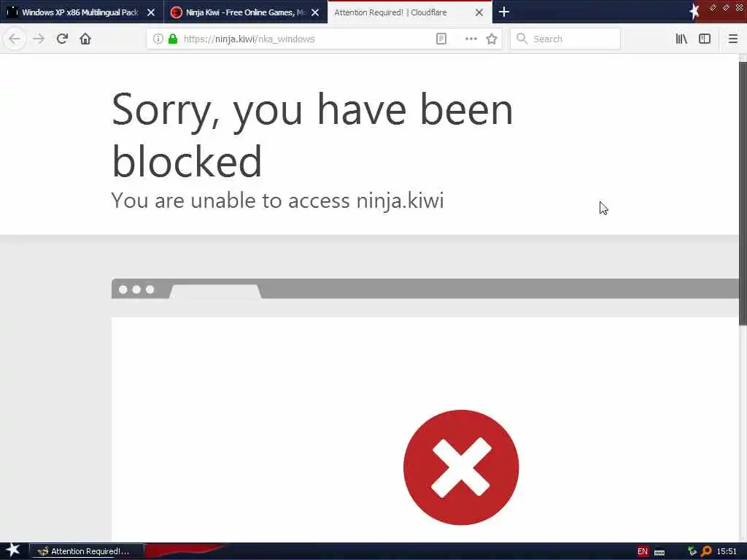Focus the Search box in the toolbar
The width and height of the screenshot is (747, 560).
[x=565, y=39]
